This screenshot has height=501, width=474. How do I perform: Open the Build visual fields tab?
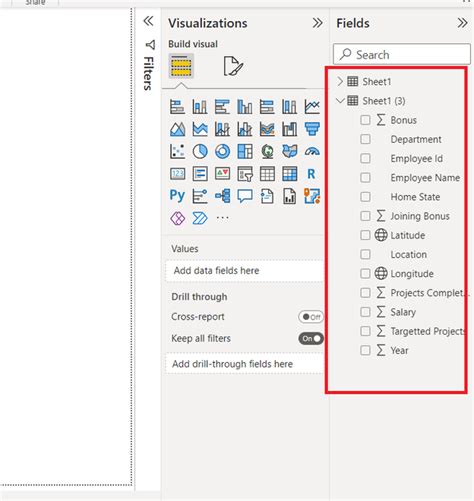pos(181,66)
